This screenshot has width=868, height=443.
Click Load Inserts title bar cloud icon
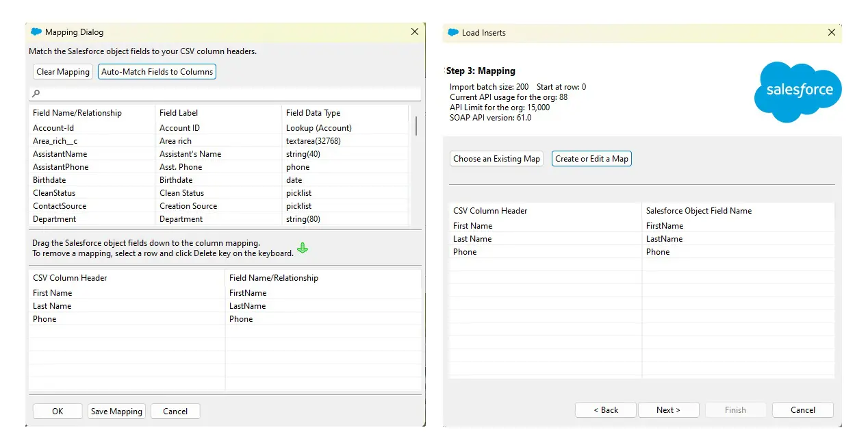[452, 32]
